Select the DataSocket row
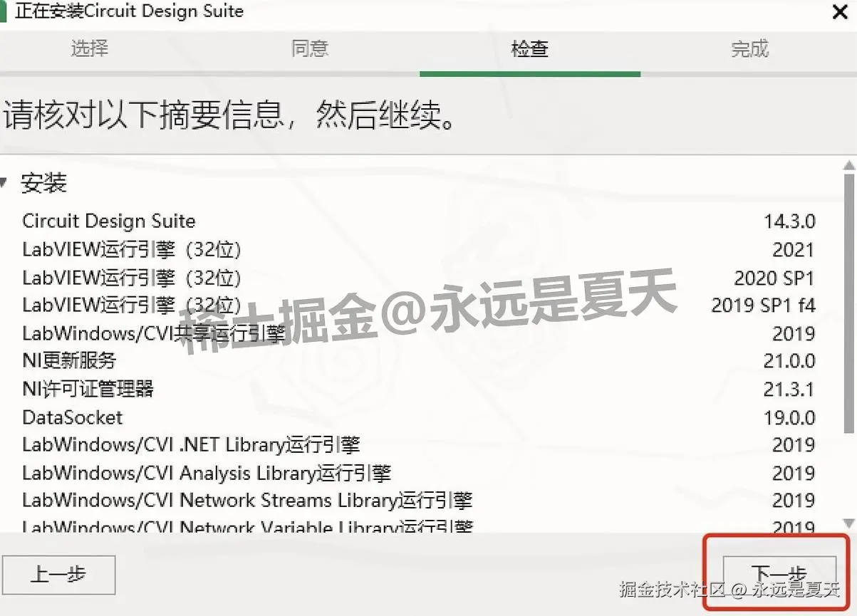Image resolution: width=857 pixels, height=616 pixels. point(419,417)
